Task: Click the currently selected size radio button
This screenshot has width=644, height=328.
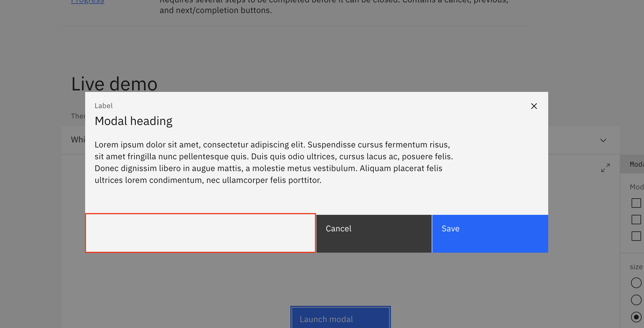Action: pos(636,316)
